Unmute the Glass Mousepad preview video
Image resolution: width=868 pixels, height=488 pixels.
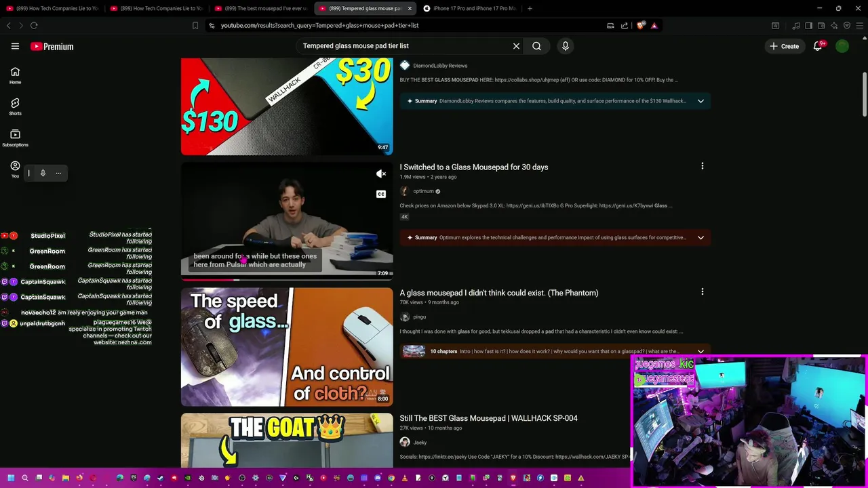tap(381, 174)
